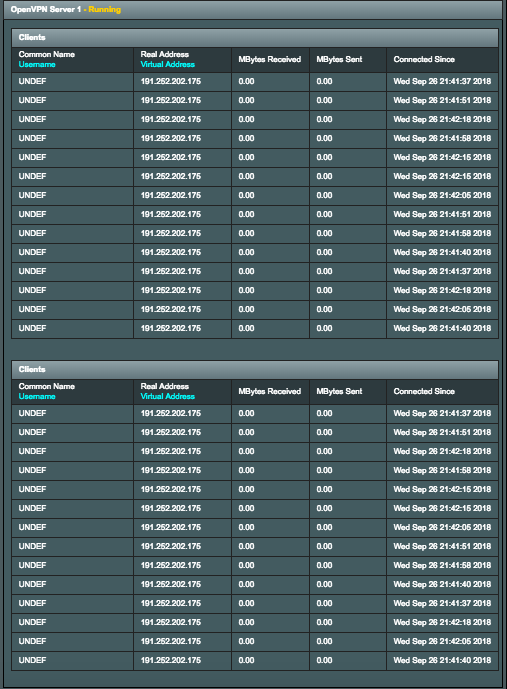Select last row's timestamp in upper Clients table
507x689 pixels.
click(442, 328)
